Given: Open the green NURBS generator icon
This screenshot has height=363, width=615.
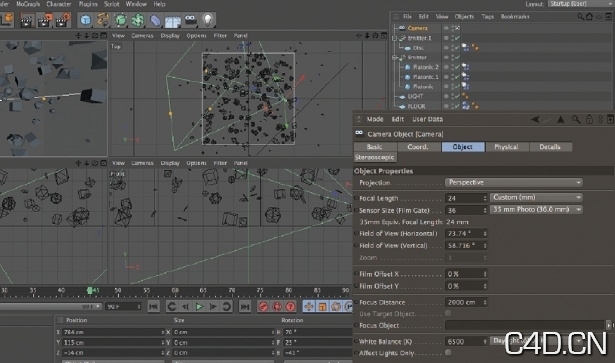Looking at the screenshot, I should click(x=120, y=20).
